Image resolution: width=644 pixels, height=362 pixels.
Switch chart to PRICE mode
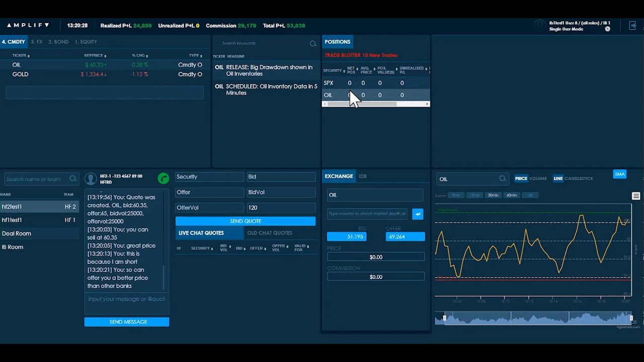tap(521, 178)
